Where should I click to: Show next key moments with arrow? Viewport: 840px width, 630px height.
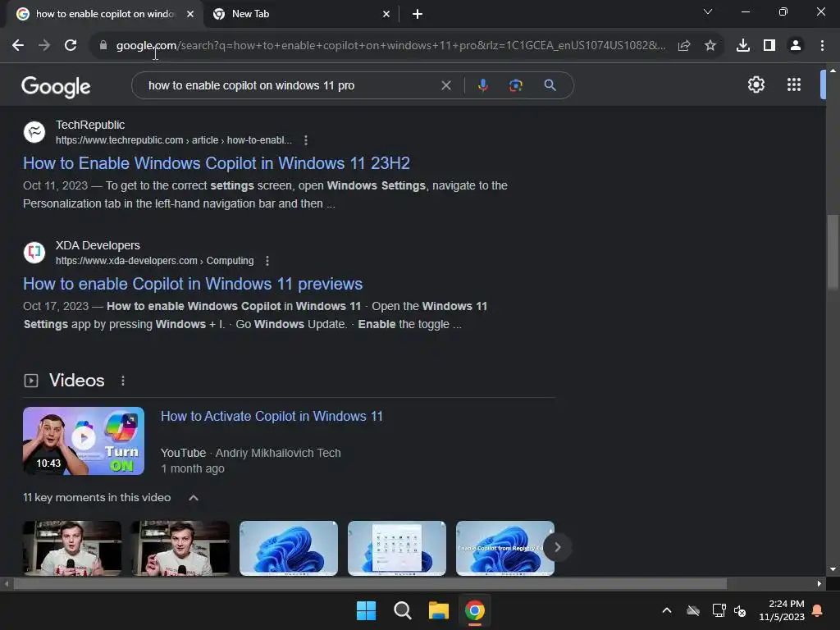coord(557,547)
